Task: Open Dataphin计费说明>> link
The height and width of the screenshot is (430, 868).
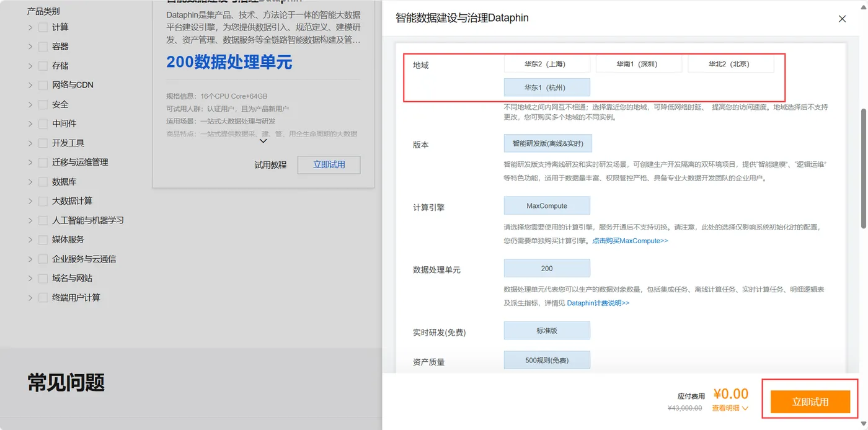Action: (598, 303)
